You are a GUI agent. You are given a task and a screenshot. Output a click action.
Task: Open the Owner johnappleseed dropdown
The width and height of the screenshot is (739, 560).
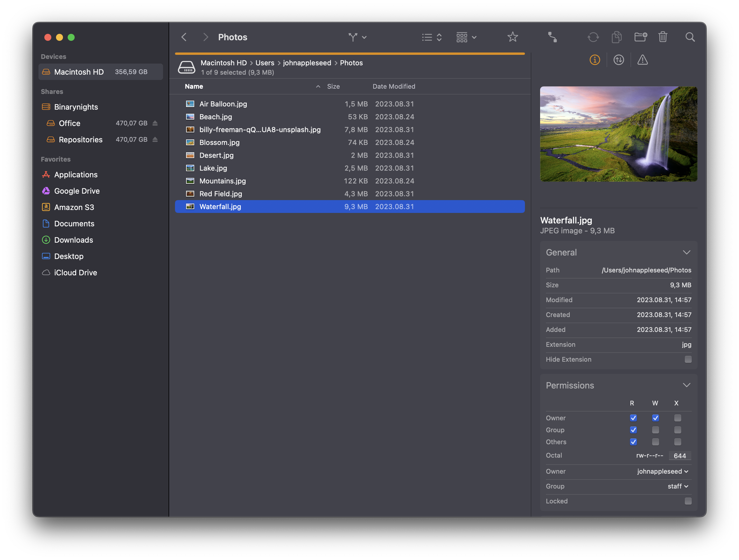pyautogui.click(x=663, y=471)
